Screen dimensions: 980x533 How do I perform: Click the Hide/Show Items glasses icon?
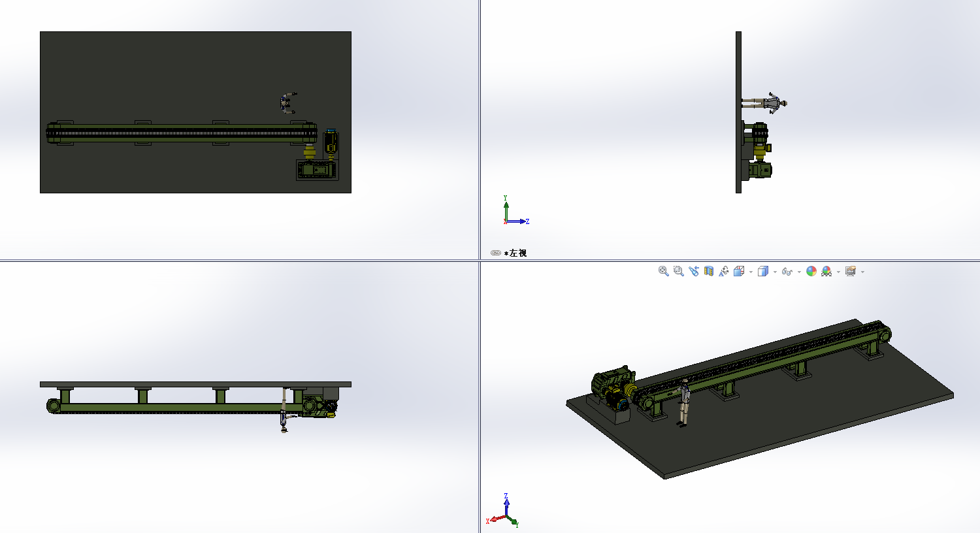point(787,272)
